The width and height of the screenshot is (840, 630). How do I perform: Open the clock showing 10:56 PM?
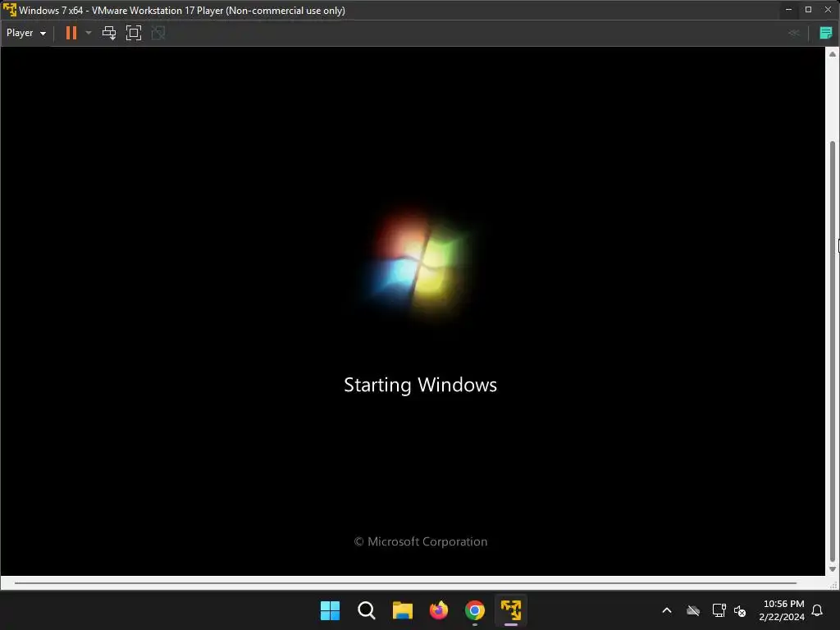tap(782, 610)
